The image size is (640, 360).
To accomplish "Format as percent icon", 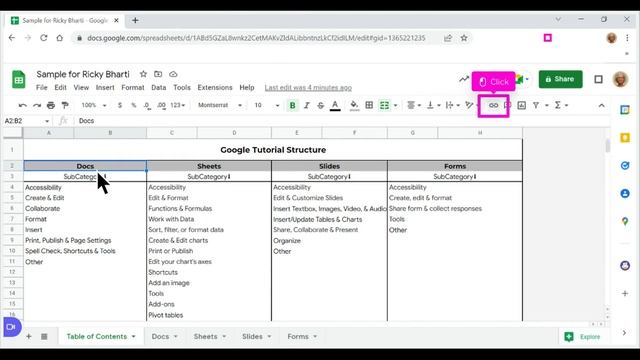I will tap(133, 105).
